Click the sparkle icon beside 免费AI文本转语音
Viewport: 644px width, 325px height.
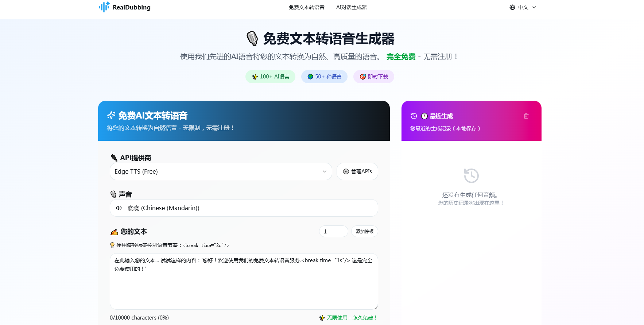[111, 116]
